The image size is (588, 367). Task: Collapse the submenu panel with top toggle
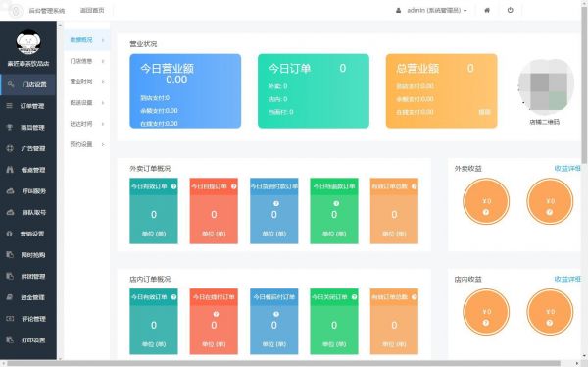pyautogui.click(x=60, y=26)
